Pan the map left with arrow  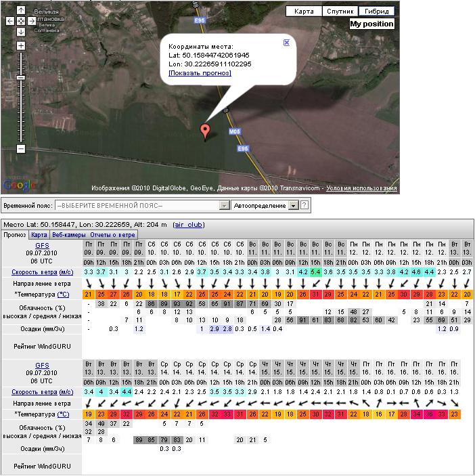(10, 22)
